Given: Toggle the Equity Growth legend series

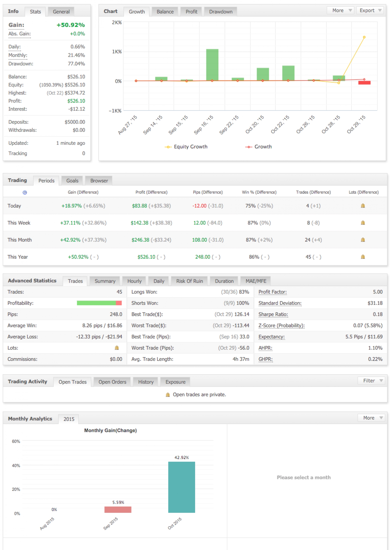Looking at the screenshot, I should tap(186, 147).
